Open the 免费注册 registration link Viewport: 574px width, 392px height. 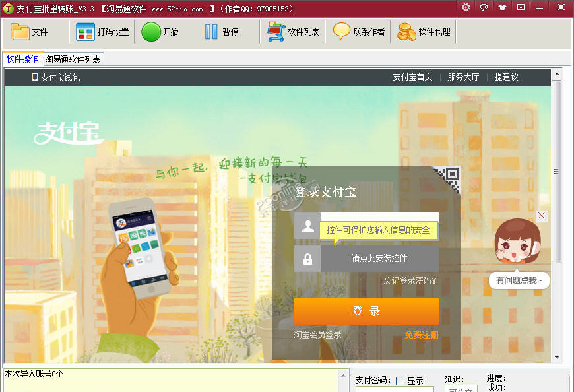coord(421,335)
